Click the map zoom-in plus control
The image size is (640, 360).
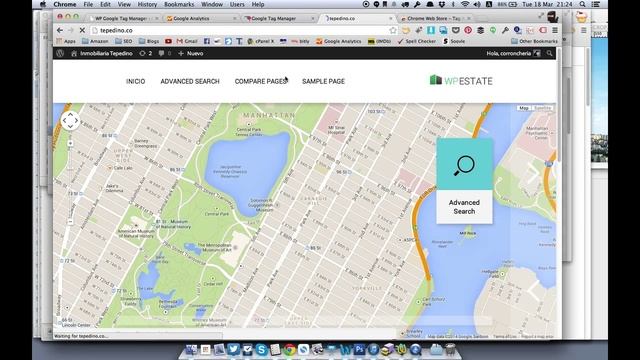[70, 143]
